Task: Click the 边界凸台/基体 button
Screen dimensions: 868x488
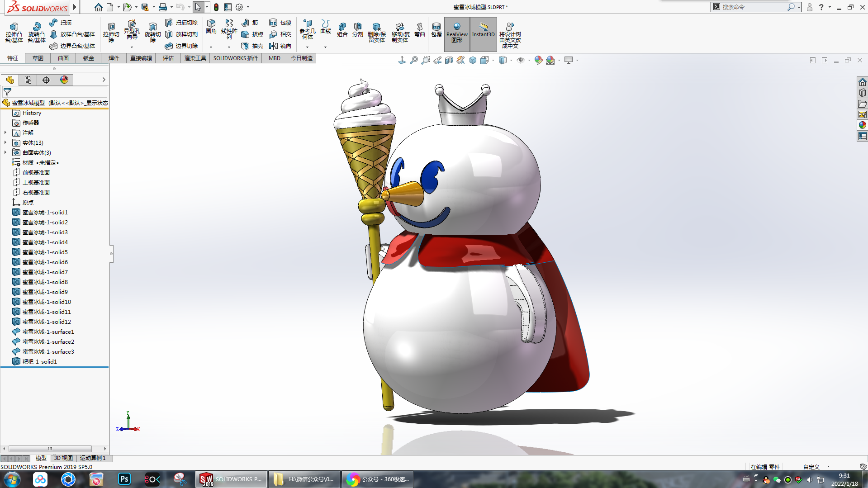Action: tap(72, 46)
